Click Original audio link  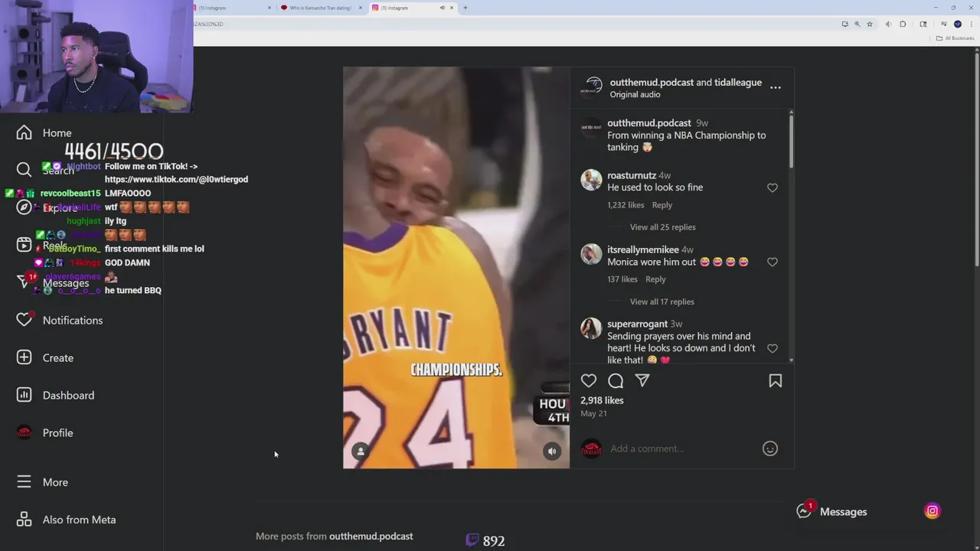click(635, 94)
